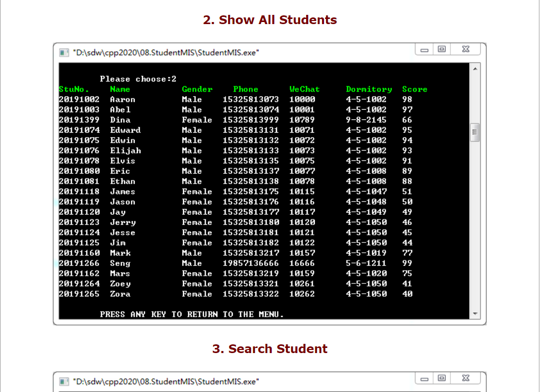The width and height of the screenshot is (542, 392).
Task: Minimize the bottom StudentMIS console window
Action: 424,378
